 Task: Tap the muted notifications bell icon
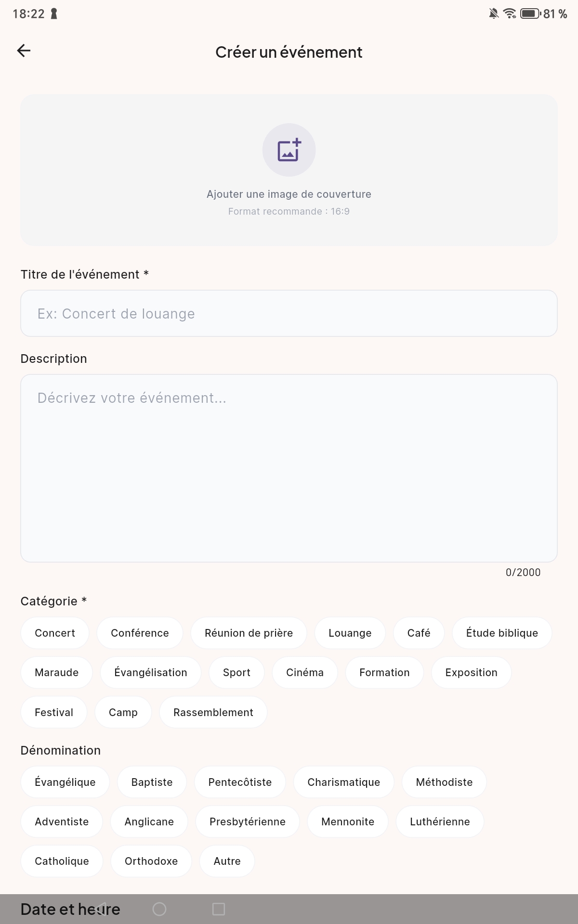click(x=493, y=13)
